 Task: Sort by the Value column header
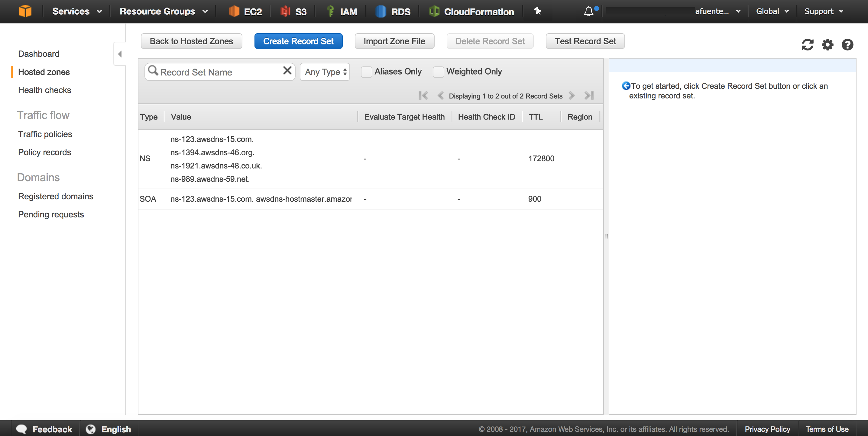pos(181,117)
